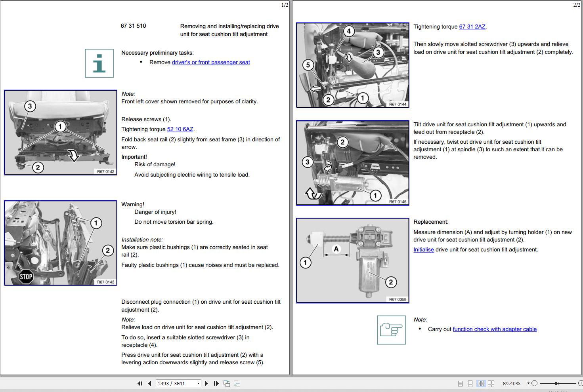Click the zoom level slider handle
Screen dimensions: 583x392
[556, 383]
